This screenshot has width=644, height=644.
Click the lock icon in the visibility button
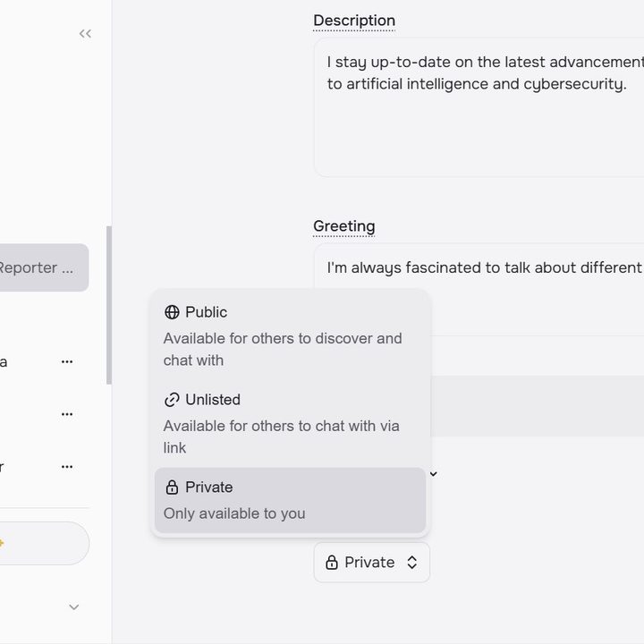pos(332,563)
